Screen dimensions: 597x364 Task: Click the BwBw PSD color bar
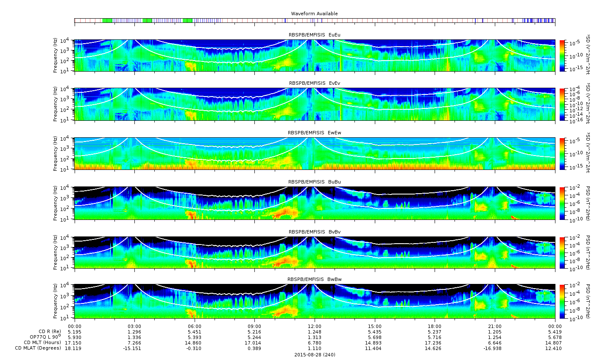click(563, 301)
